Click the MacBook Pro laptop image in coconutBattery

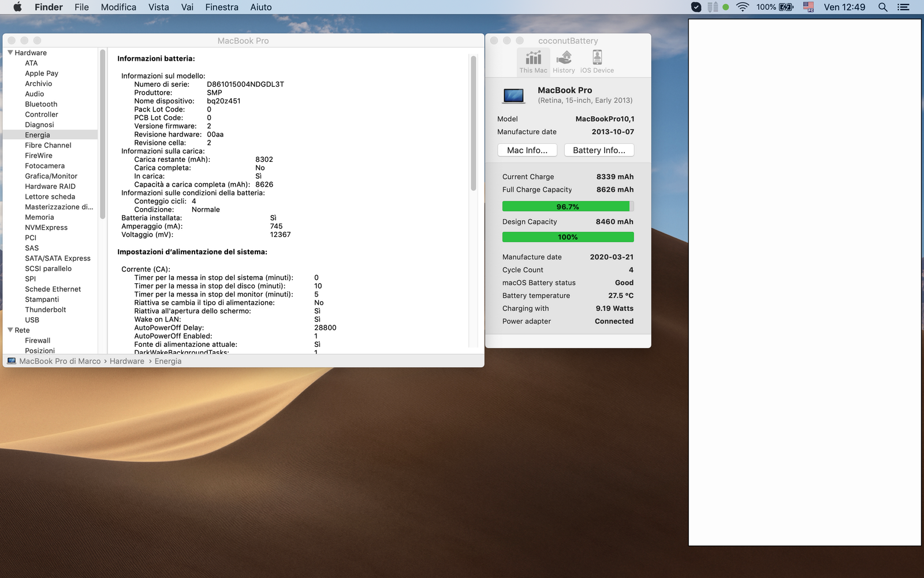[513, 95]
